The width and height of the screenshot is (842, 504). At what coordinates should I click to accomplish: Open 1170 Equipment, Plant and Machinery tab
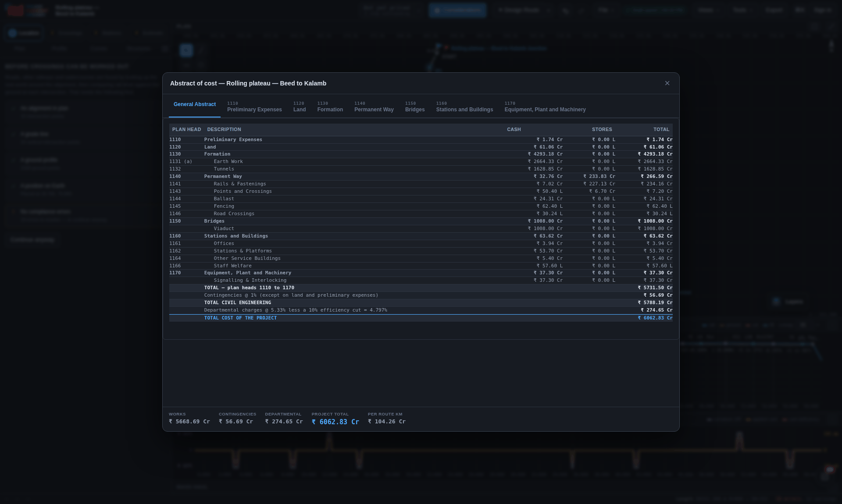click(545, 106)
